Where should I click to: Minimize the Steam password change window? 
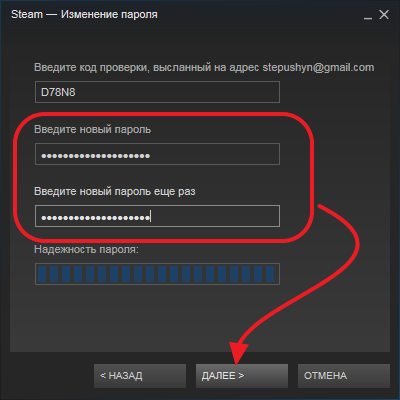point(368,15)
